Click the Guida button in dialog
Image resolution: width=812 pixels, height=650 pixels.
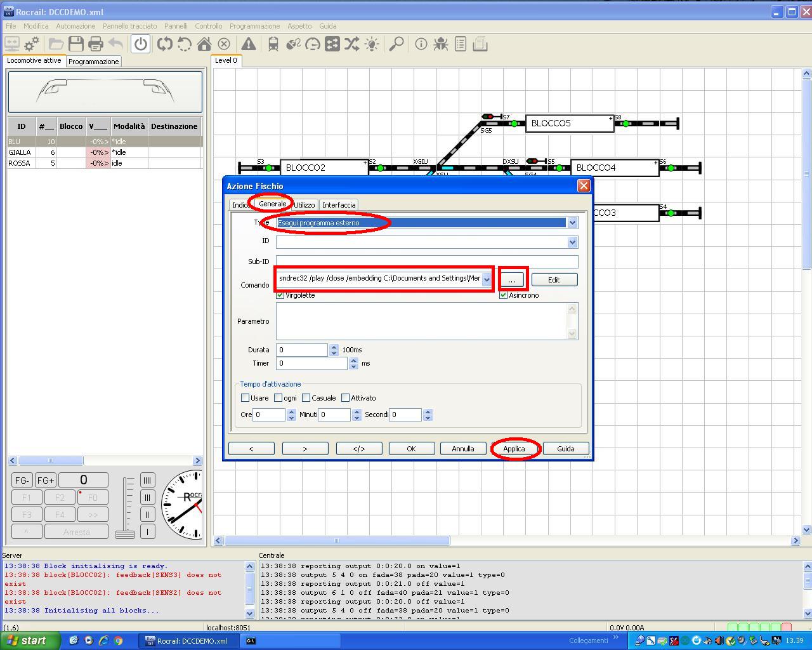coord(566,449)
